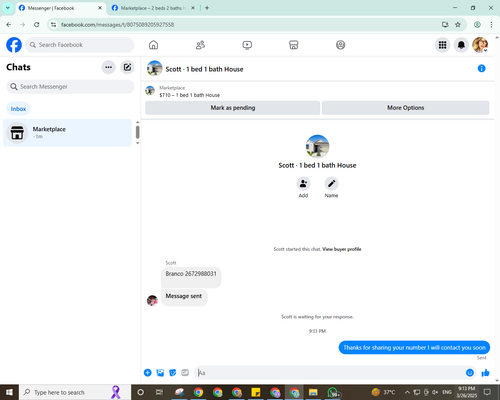Open Windows notification center

coord(487,392)
